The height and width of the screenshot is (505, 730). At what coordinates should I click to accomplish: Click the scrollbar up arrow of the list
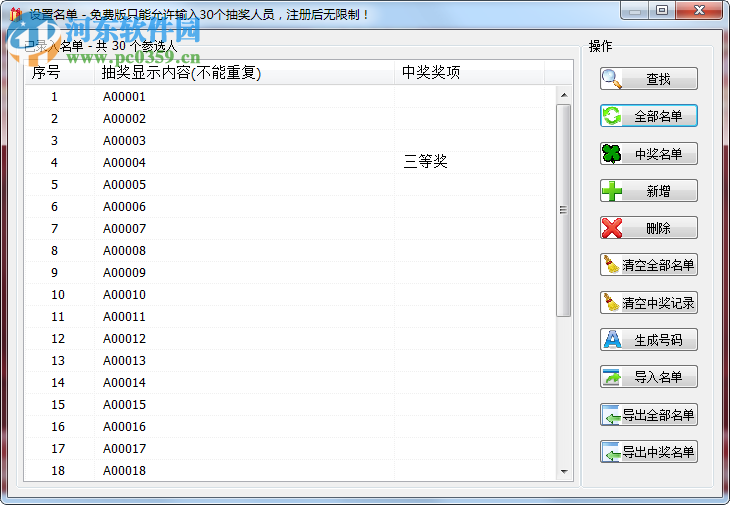[x=564, y=95]
